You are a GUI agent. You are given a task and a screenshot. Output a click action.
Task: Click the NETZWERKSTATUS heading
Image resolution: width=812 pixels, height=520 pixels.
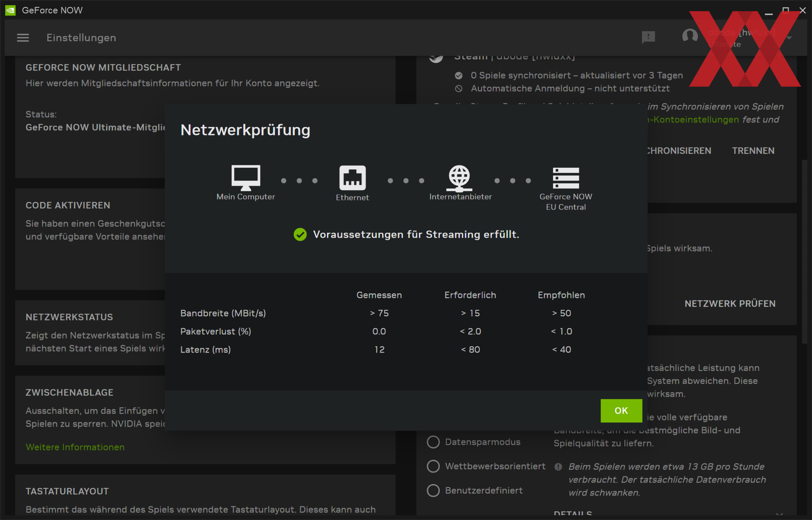(69, 317)
